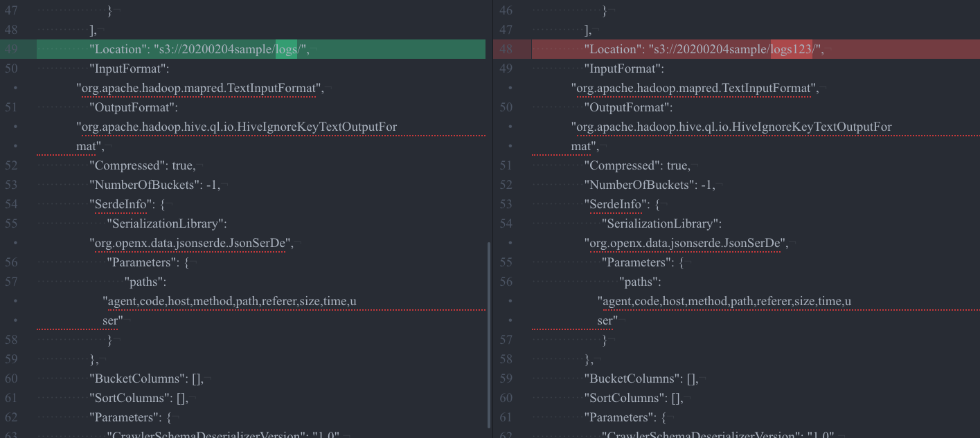Click line number 57 in right pane gutter
The height and width of the screenshot is (438, 980).
pos(506,340)
